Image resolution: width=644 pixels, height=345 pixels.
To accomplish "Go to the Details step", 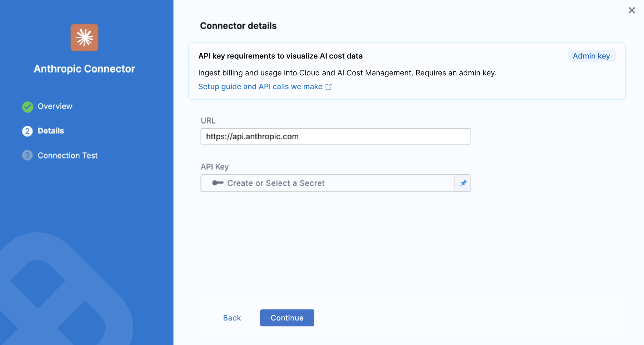I will coord(51,131).
